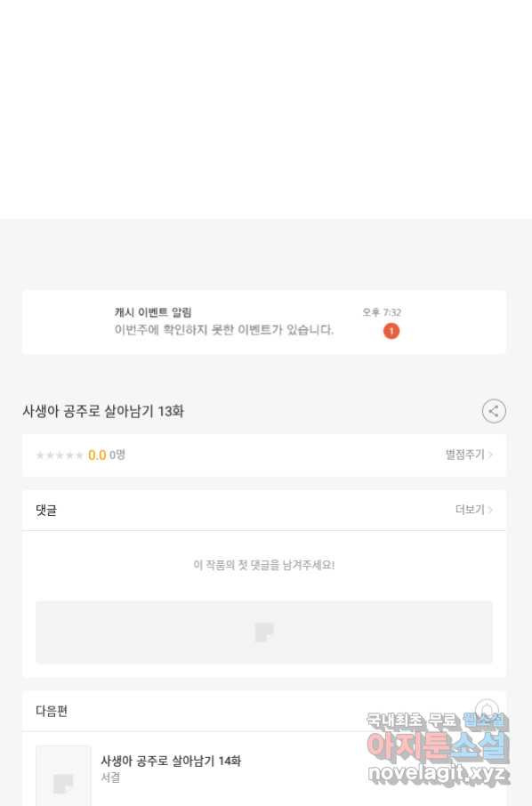Open the 캐시 이벤트 알림 notification title
Screen dimensions: 532x806
(x=153, y=312)
